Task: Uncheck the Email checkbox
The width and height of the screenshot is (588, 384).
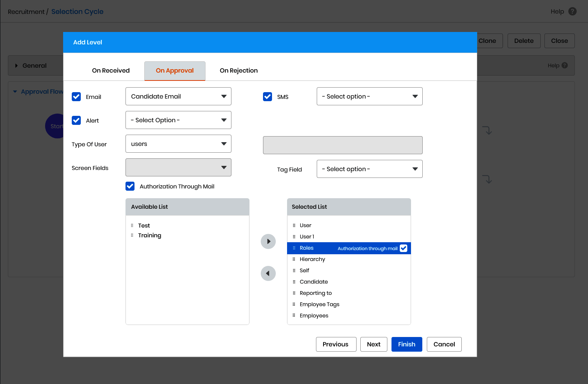Action: [x=76, y=97]
